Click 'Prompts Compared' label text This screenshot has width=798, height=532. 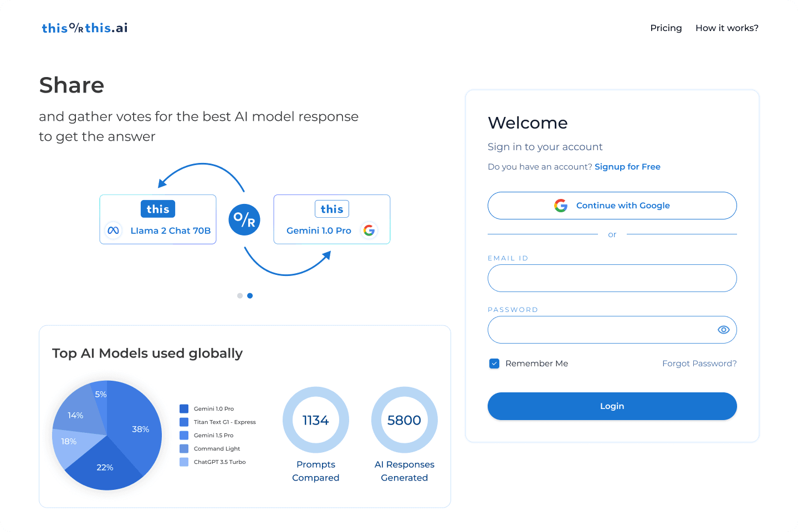pyautogui.click(x=316, y=471)
